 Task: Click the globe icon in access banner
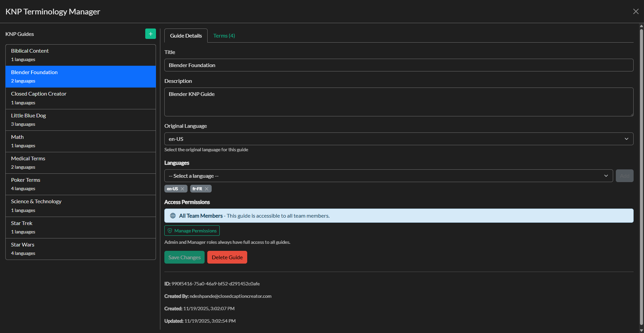[173, 216]
